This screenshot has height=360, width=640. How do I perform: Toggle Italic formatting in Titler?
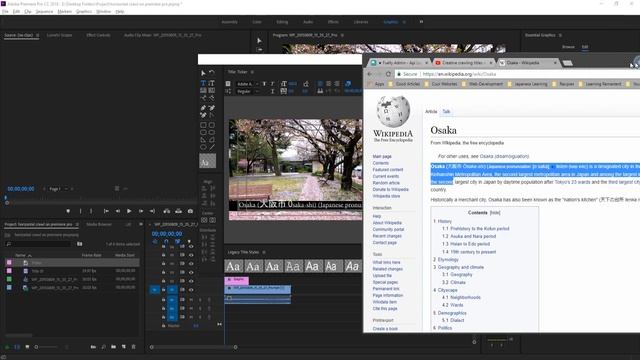272,84
